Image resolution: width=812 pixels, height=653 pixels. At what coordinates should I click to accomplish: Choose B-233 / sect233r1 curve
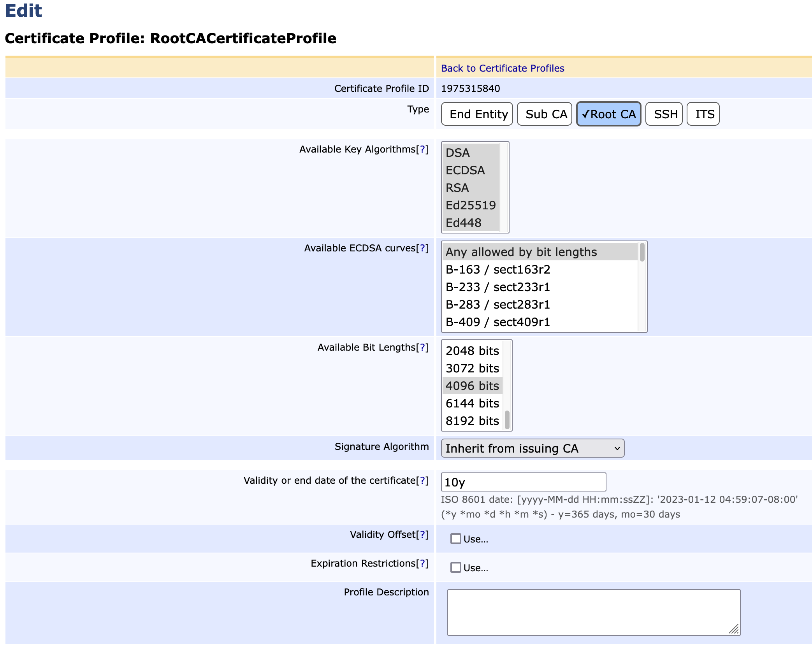(497, 287)
